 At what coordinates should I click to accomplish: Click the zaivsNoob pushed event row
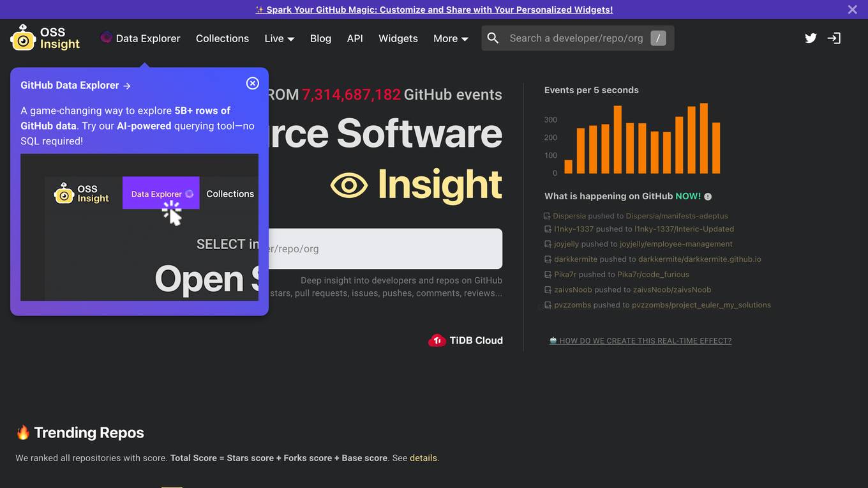point(627,290)
